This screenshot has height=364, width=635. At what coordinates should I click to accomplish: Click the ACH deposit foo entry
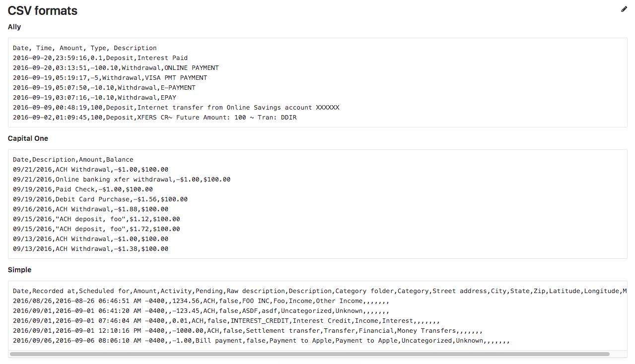click(x=96, y=219)
